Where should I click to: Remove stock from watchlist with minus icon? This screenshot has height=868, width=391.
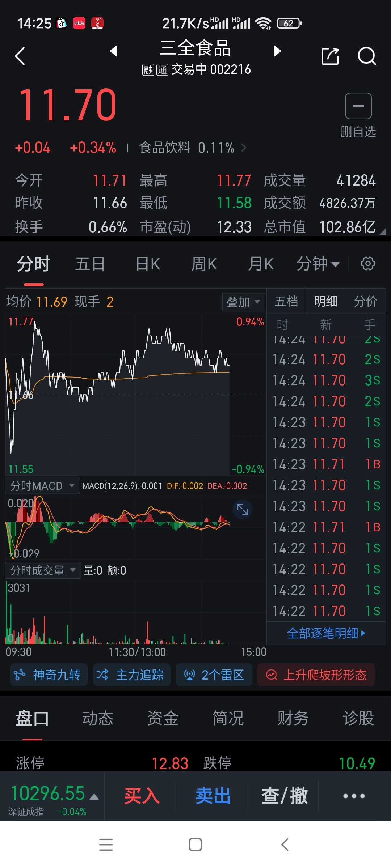point(358,106)
